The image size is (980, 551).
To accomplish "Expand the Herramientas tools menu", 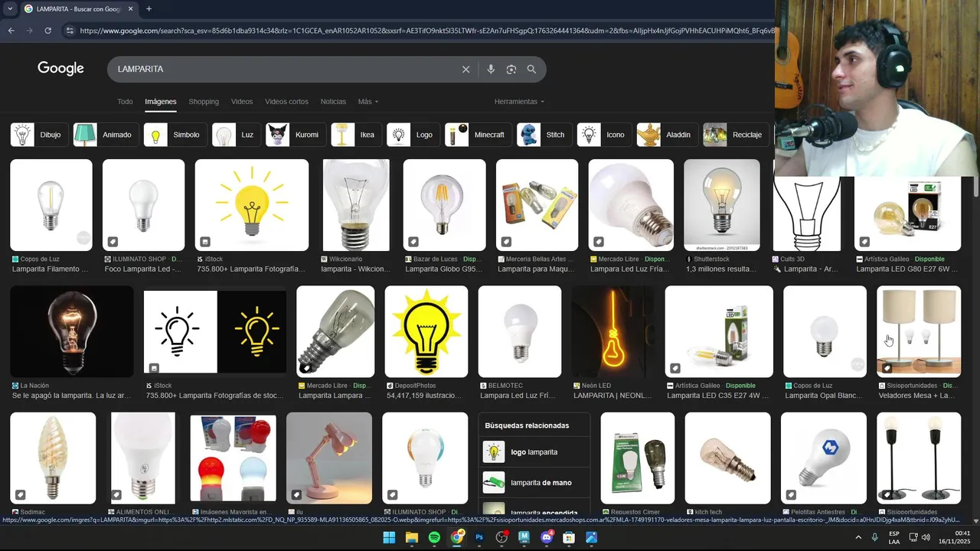I will 519,102.
